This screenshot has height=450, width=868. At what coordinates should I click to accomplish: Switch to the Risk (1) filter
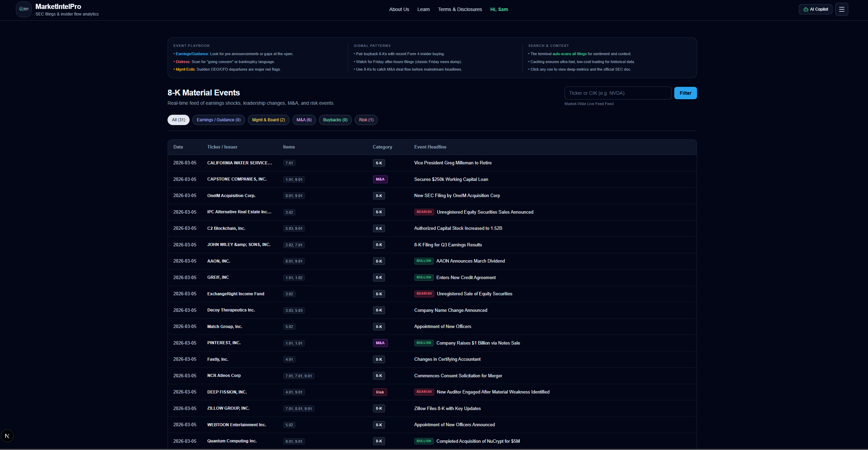[x=366, y=120]
